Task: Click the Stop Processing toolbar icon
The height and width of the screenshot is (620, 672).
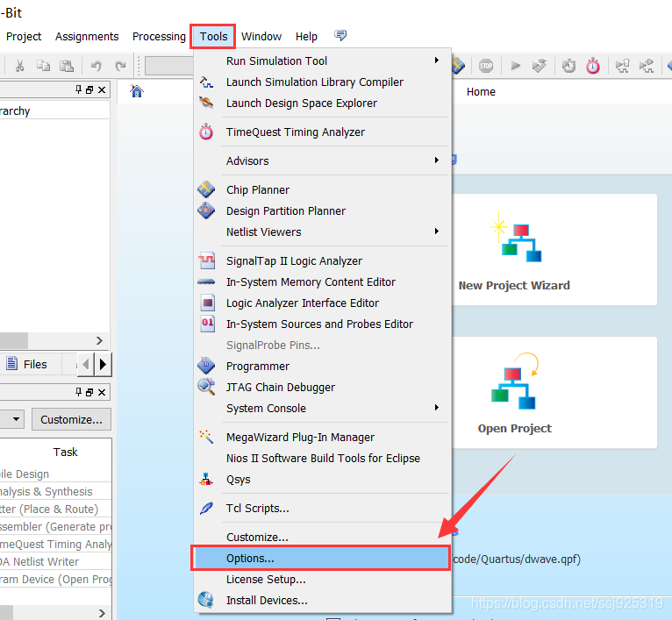Action: coord(486,66)
